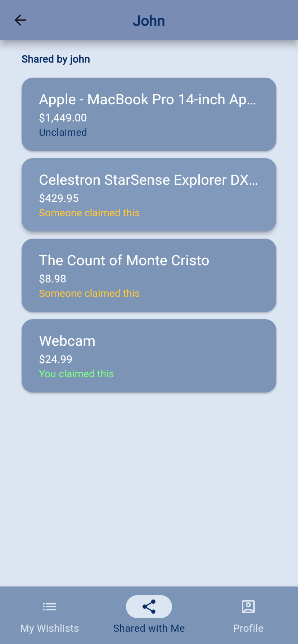Tap the $24.99 Webcam price

pos(56,359)
